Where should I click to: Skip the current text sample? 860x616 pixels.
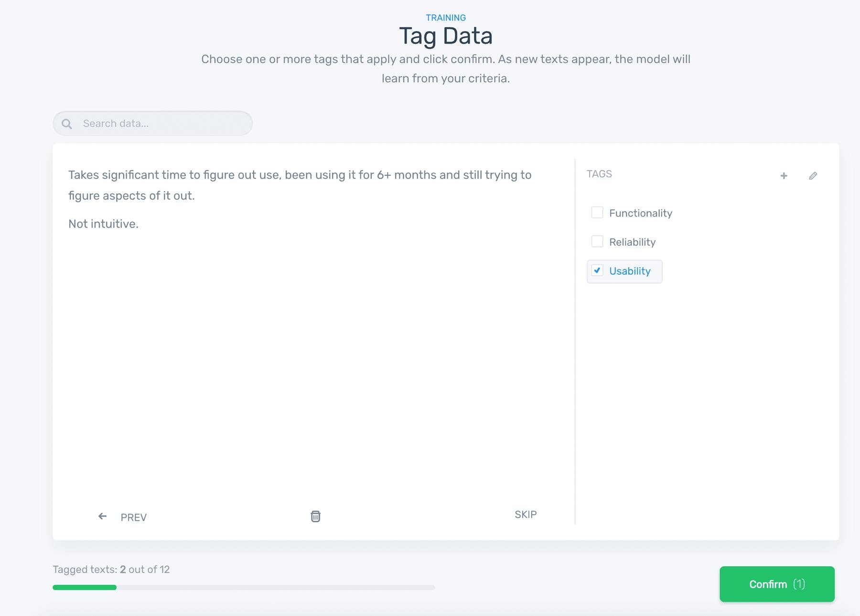tap(526, 515)
